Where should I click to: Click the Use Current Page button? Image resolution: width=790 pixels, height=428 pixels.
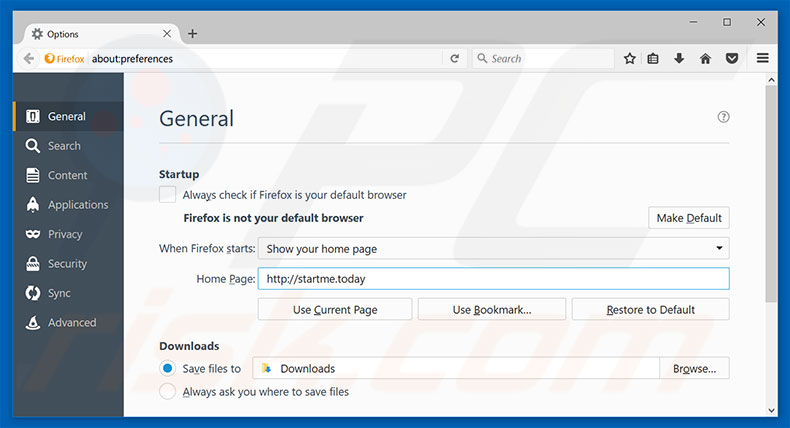tap(334, 310)
